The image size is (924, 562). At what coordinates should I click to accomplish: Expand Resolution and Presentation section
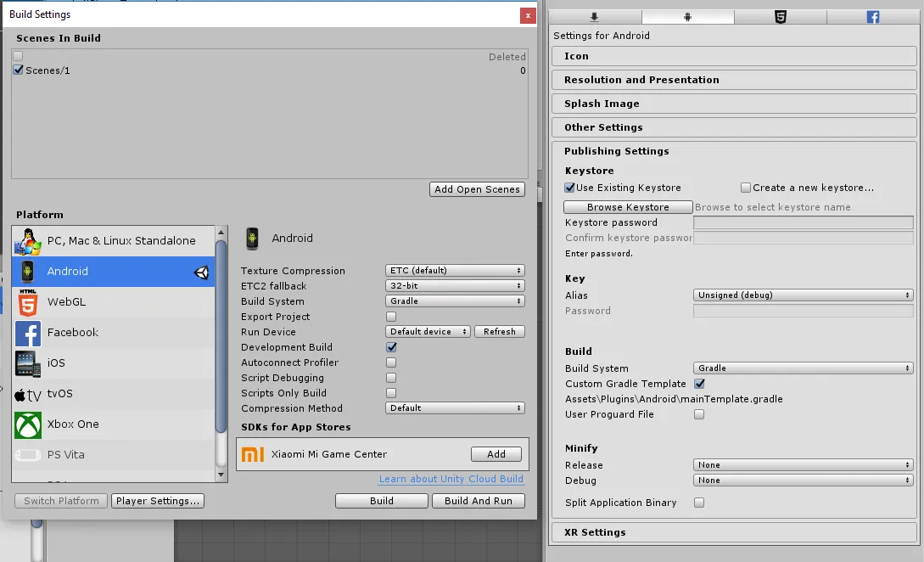(734, 80)
